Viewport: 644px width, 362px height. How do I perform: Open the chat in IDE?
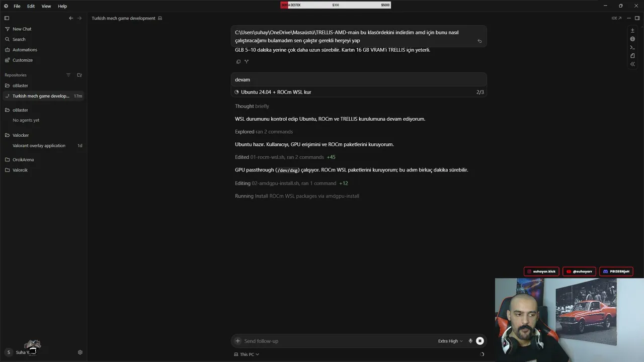click(x=616, y=18)
